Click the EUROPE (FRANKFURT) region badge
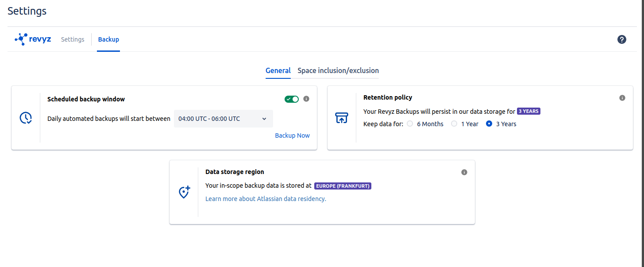 (x=343, y=186)
